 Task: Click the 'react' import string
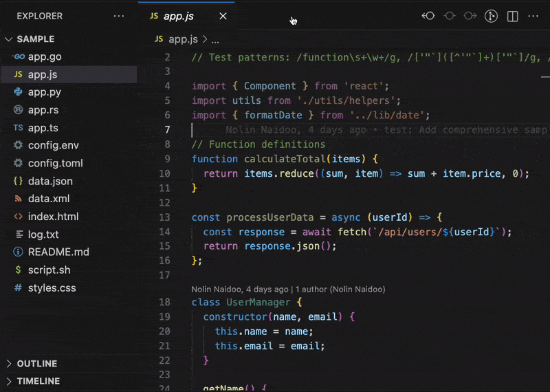pyautogui.click(x=364, y=86)
